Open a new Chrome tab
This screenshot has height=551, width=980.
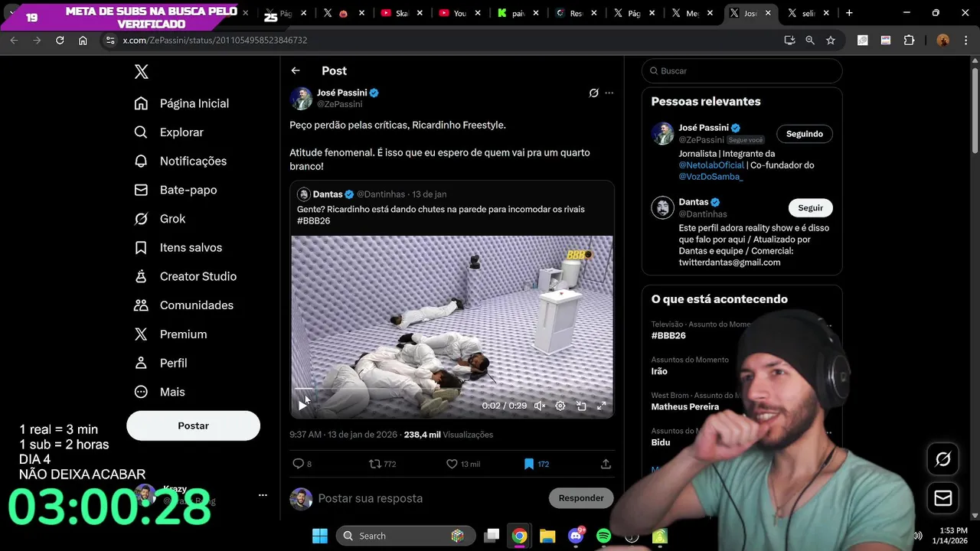coord(849,13)
